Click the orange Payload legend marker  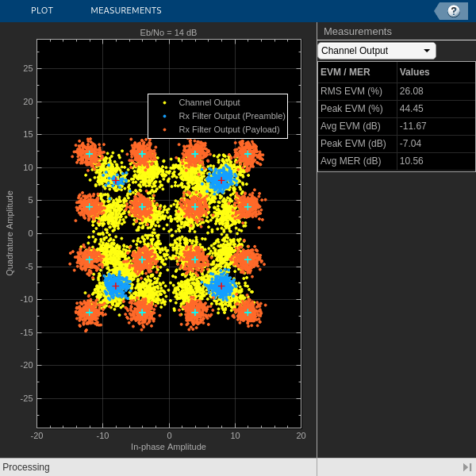click(x=164, y=130)
